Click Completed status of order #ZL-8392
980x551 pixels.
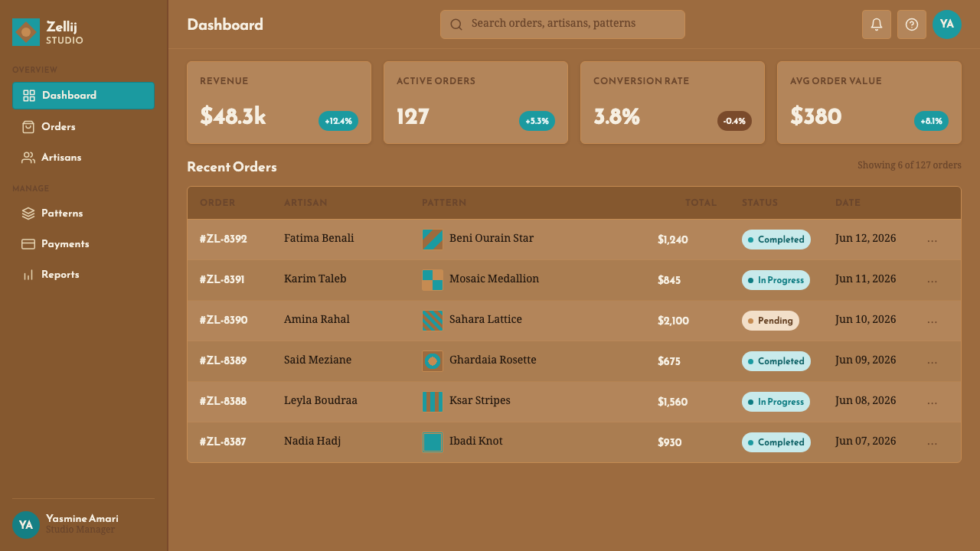click(776, 240)
